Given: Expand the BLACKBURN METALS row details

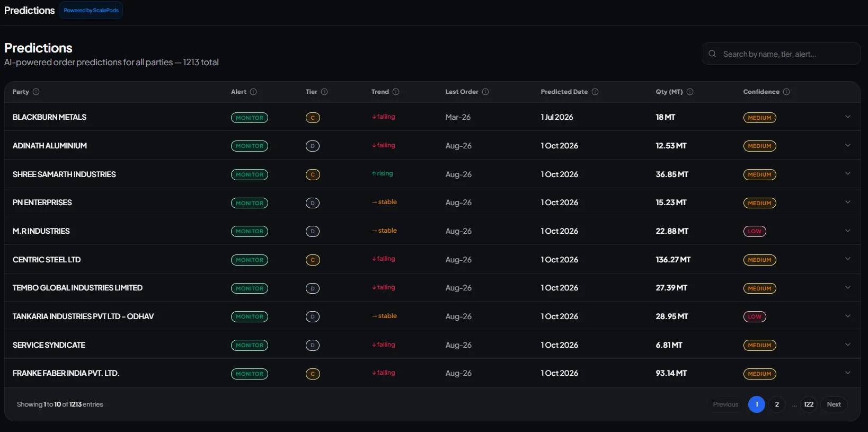Looking at the screenshot, I should [x=848, y=117].
